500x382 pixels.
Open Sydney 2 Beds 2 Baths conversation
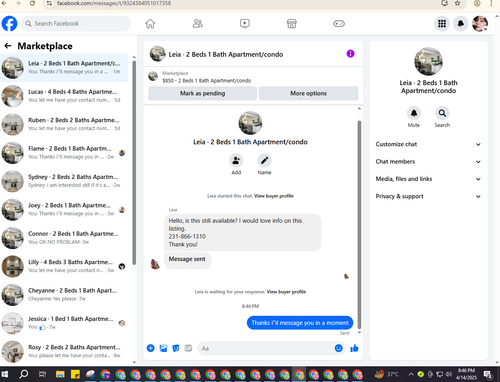click(64, 181)
